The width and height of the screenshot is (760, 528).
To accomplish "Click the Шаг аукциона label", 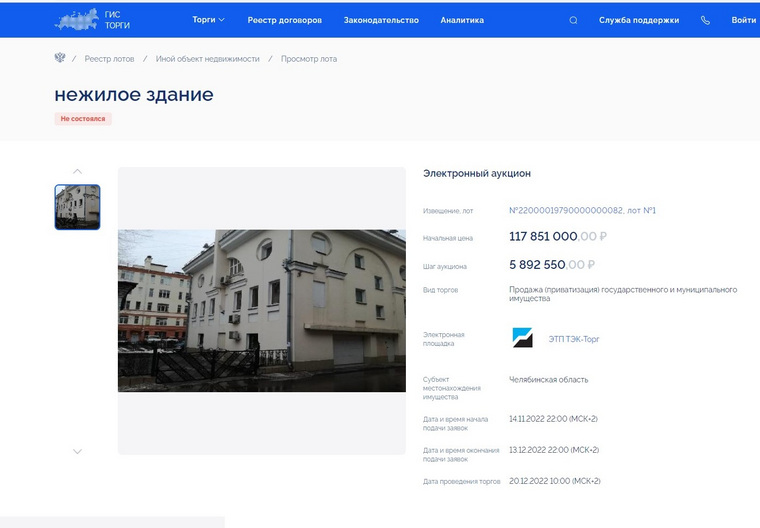I will click(444, 266).
